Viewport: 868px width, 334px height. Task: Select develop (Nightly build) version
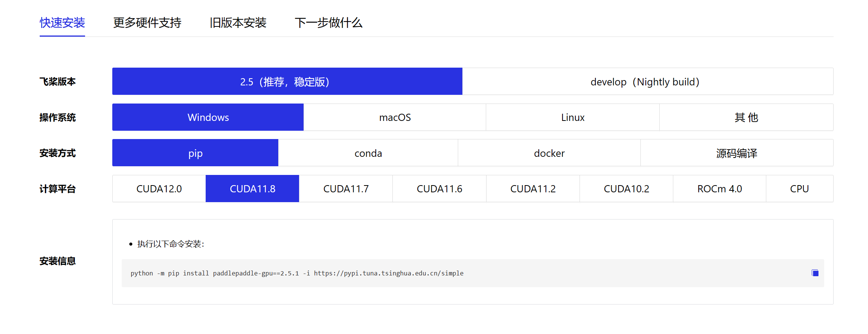[648, 81]
